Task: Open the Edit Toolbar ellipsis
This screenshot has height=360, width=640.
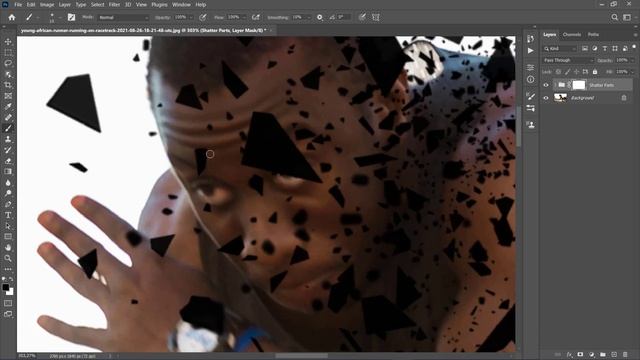Action: coord(8,269)
